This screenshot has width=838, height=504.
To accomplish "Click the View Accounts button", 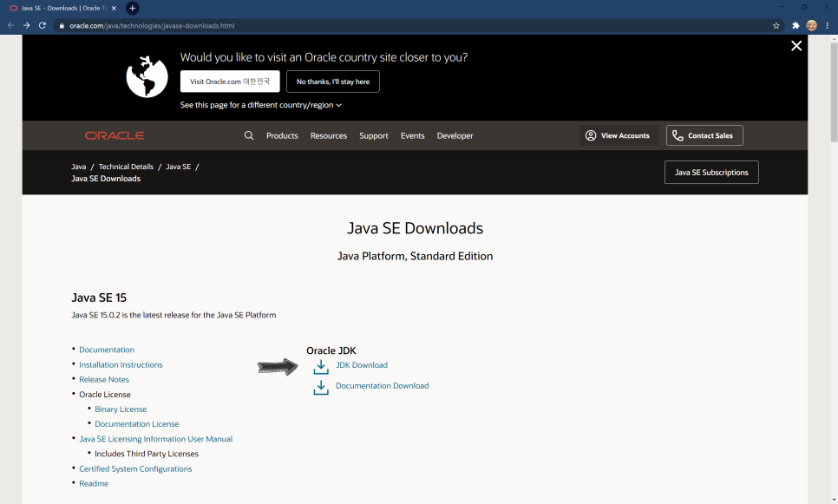I will pyautogui.click(x=619, y=135).
